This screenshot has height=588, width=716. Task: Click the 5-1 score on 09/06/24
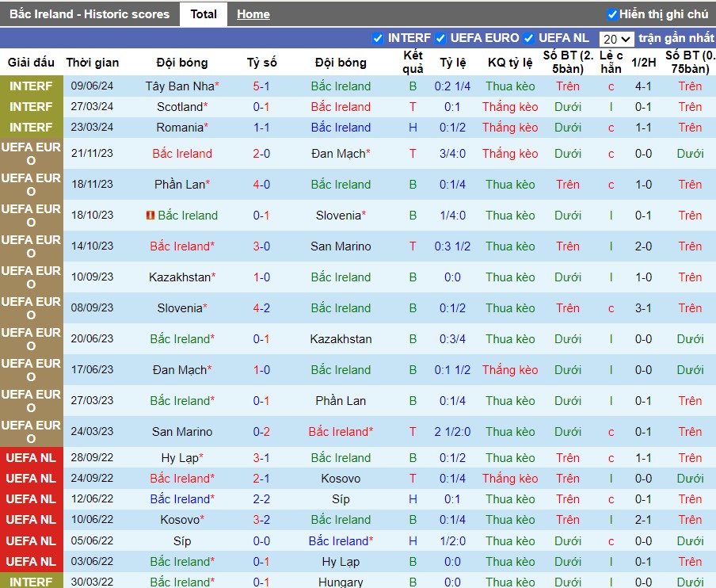click(261, 86)
